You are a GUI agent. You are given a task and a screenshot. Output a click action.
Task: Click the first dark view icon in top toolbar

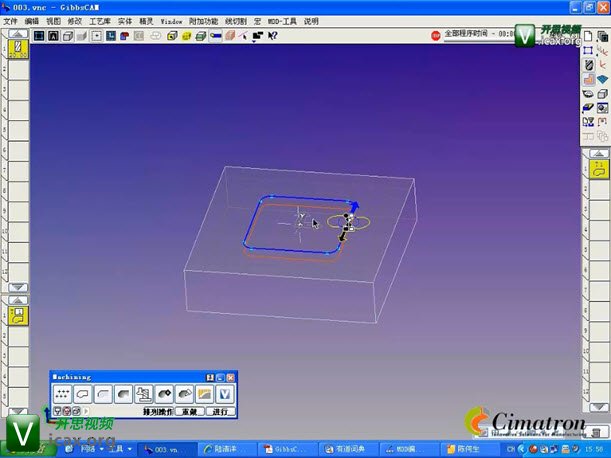point(39,36)
